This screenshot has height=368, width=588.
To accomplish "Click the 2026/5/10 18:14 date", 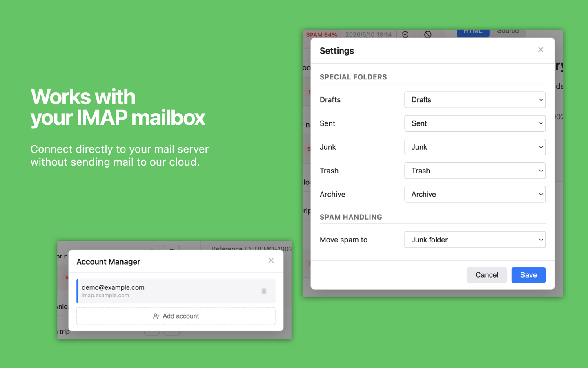I will (368, 35).
